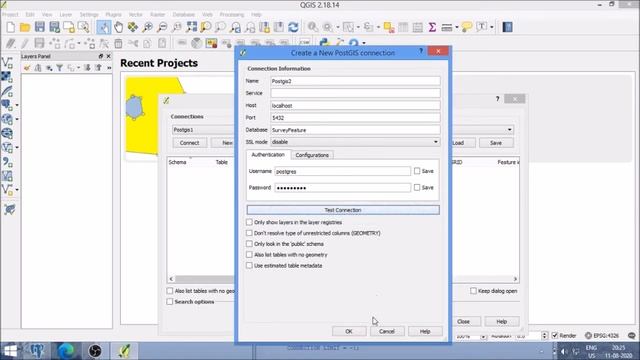640x360 pixels.
Task: Click the Delete Selected trash icon
Action: [118, 43]
